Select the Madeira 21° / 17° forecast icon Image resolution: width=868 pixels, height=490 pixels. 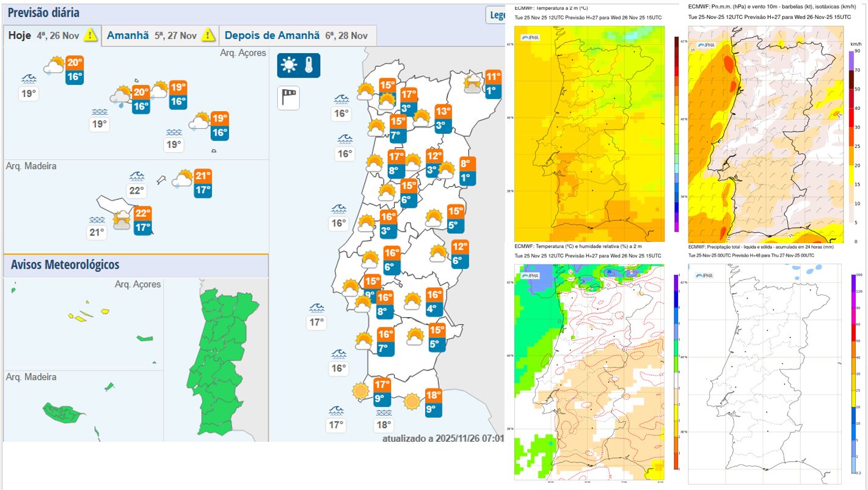(183, 179)
